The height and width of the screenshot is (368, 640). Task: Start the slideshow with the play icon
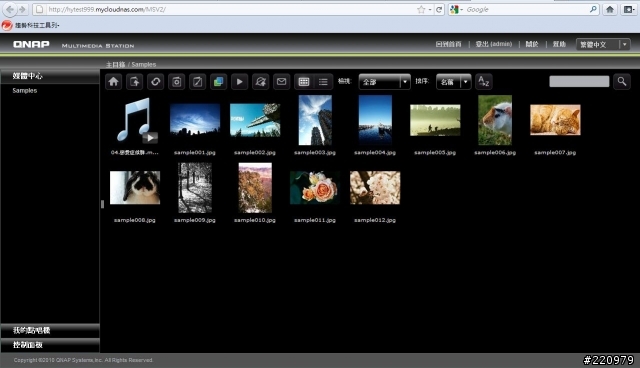click(240, 82)
